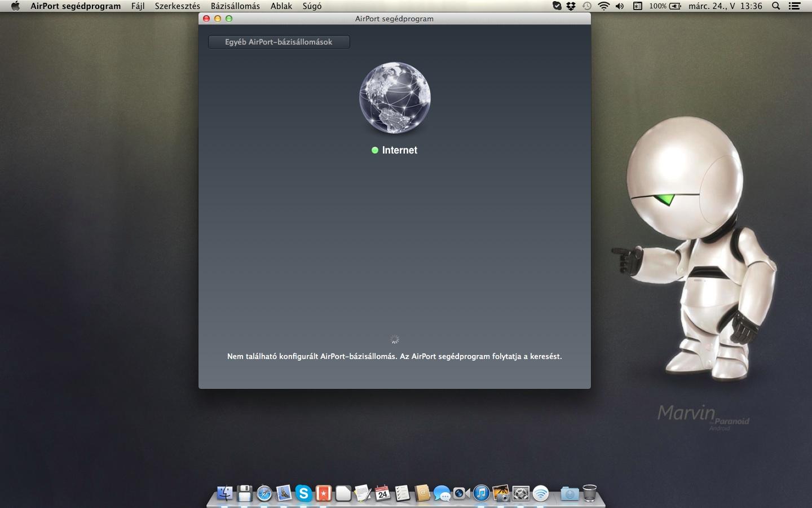Screen dimensions: 812x508
Task: Click the volume speaker icon
Action: click(620, 6)
